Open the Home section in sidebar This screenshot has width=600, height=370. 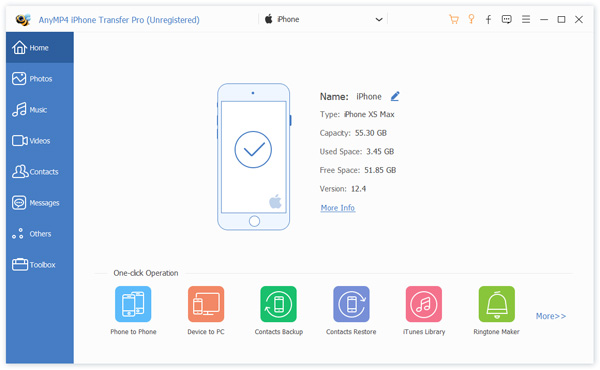(x=40, y=48)
